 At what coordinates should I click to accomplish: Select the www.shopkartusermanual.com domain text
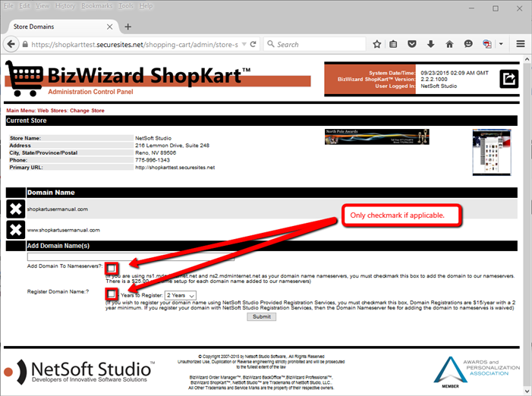(64, 230)
